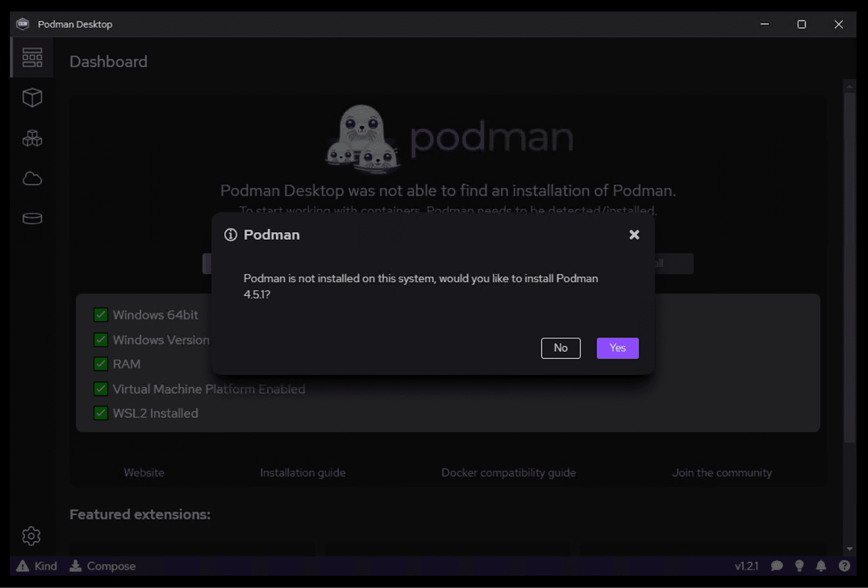
Task: Decline installation with the No button
Action: tap(560, 348)
